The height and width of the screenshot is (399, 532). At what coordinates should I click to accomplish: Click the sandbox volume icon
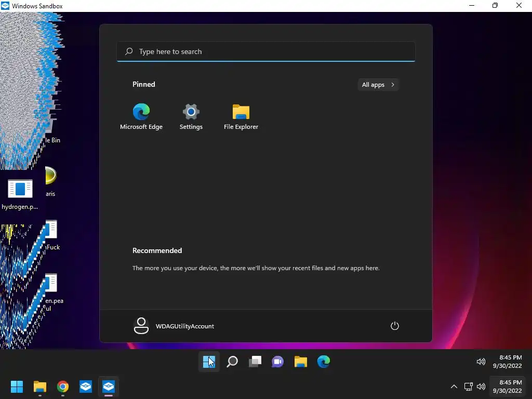481,362
